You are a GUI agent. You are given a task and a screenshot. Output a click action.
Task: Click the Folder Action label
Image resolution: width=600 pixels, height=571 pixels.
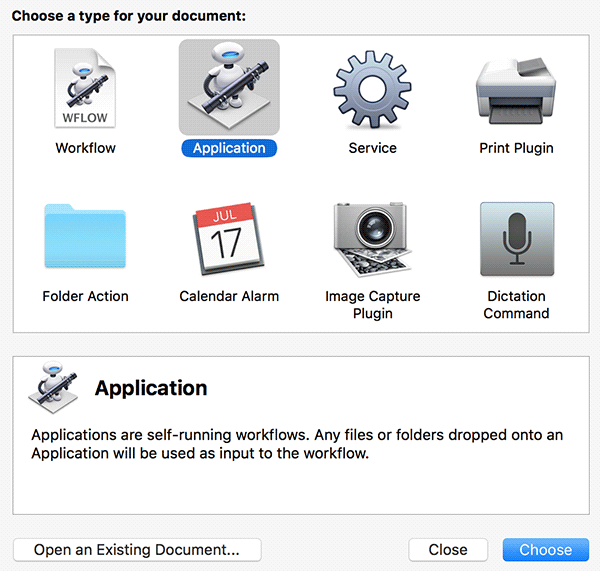(85, 296)
